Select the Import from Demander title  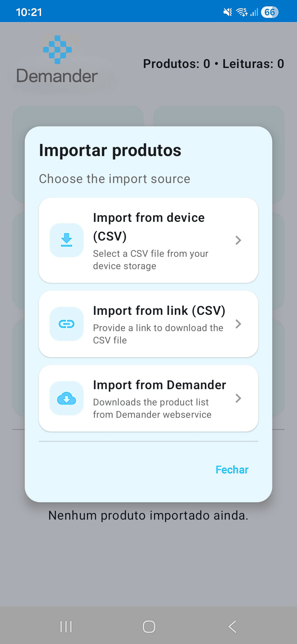[159, 385]
